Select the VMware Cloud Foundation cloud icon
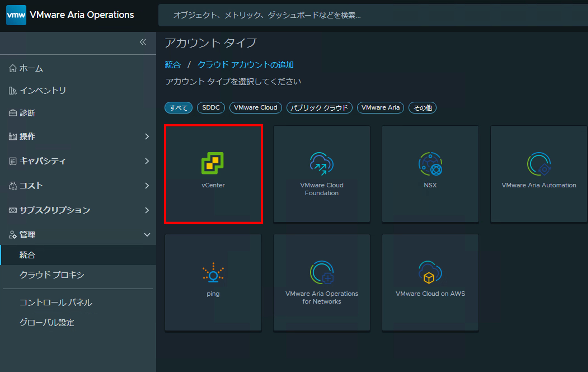 coord(322,164)
